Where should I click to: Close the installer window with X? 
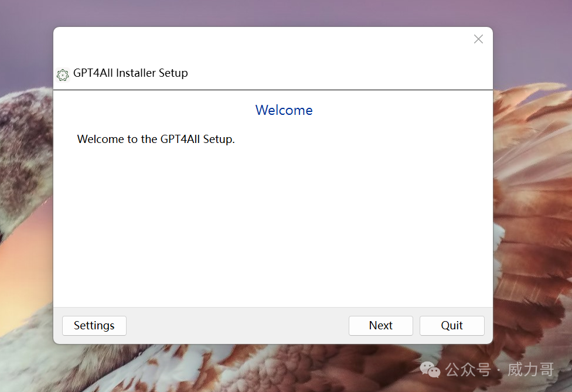pyautogui.click(x=478, y=39)
